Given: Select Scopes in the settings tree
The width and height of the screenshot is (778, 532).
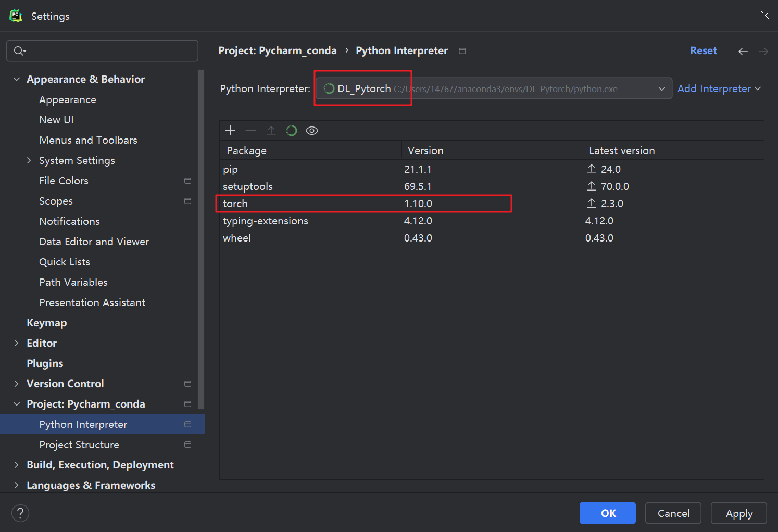Looking at the screenshot, I should pos(56,201).
